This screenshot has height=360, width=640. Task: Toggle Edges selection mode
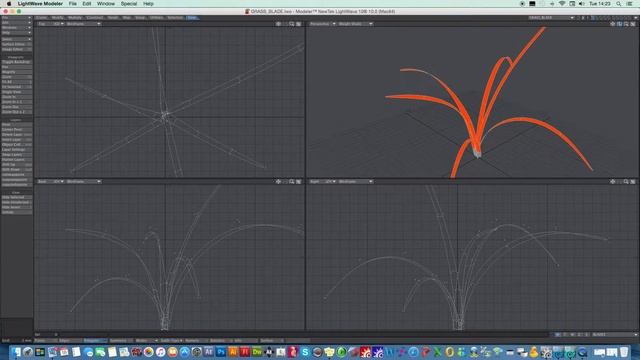click(70, 340)
